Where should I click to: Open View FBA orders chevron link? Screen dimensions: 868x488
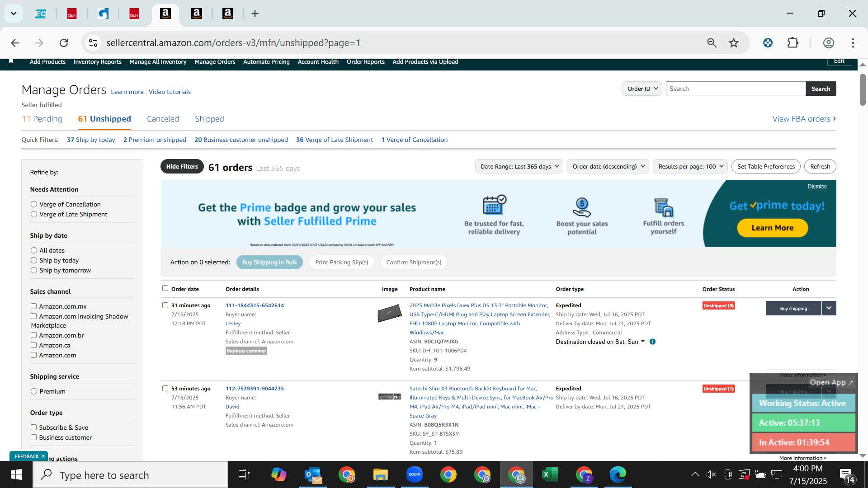click(x=804, y=119)
